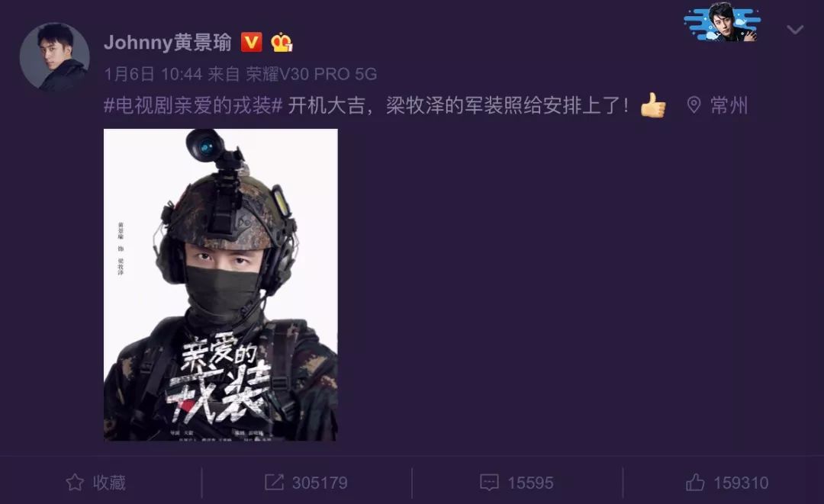
Task: Click the comment bubble icon
Action: tap(489, 483)
